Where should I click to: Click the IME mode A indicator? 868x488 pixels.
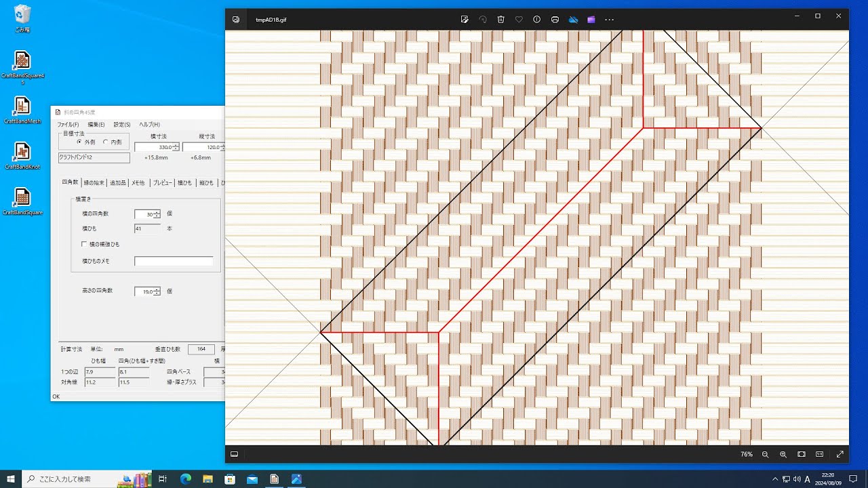coord(807,479)
